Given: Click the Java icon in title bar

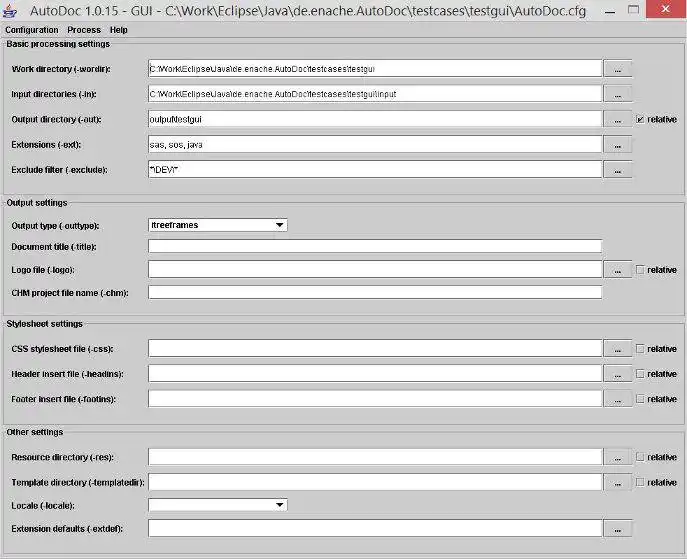Looking at the screenshot, I should (10, 11).
